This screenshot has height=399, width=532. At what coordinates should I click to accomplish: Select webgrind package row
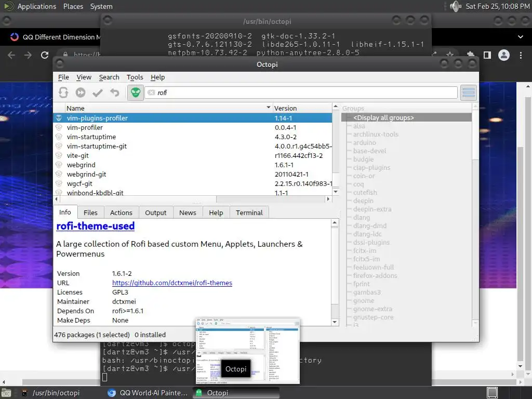pyautogui.click(x=193, y=165)
